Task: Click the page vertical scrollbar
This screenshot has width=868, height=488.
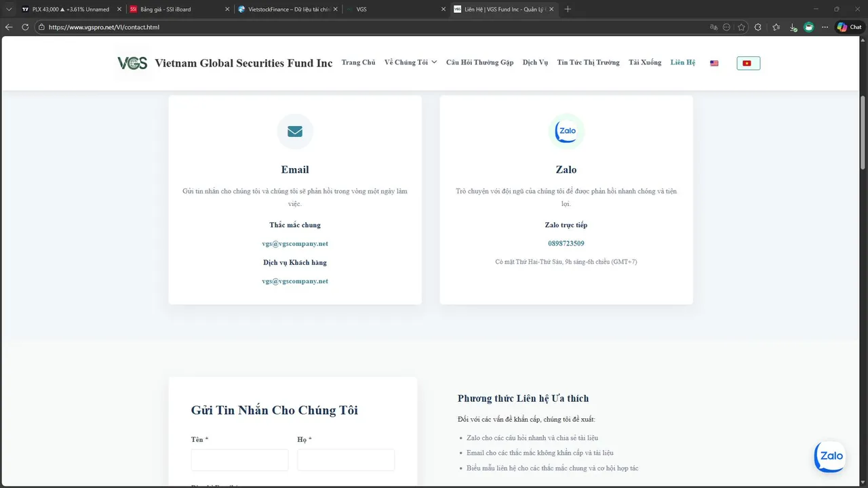Action: 863,132
